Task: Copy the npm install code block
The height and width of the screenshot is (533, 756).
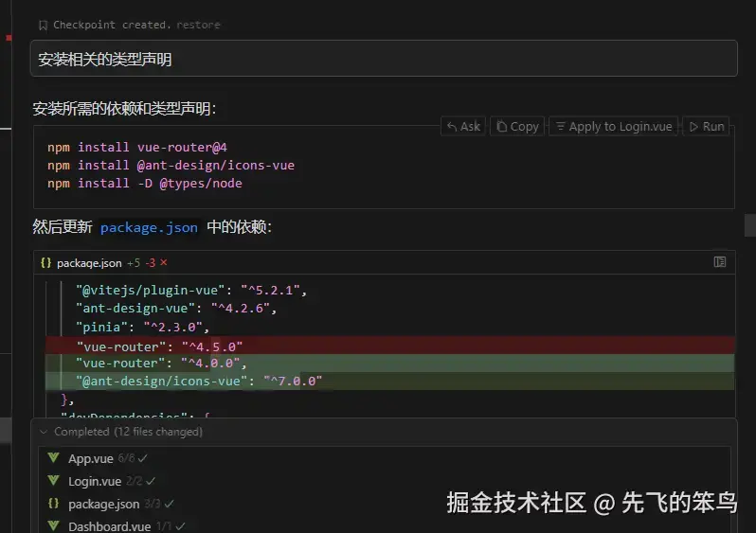Action: point(517,126)
